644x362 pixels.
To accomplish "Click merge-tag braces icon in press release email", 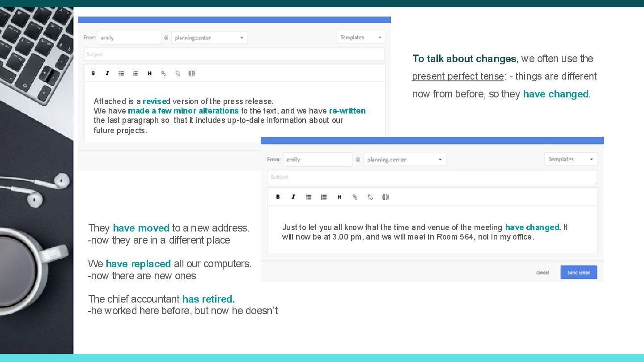I will (x=192, y=73).
